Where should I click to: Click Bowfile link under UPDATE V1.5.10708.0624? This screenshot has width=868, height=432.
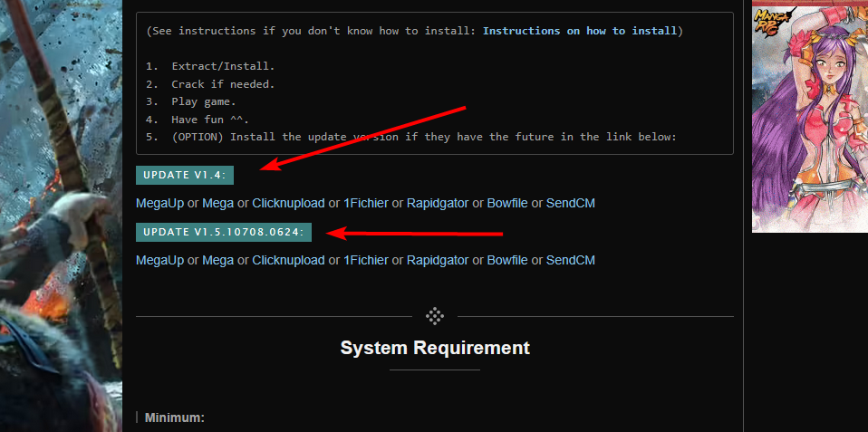tap(507, 260)
